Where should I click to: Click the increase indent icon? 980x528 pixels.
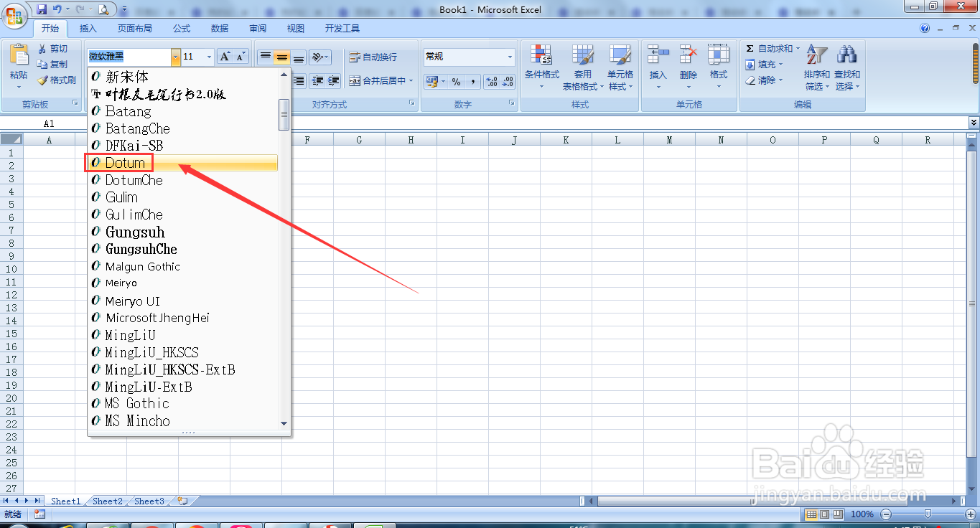coord(334,81)
